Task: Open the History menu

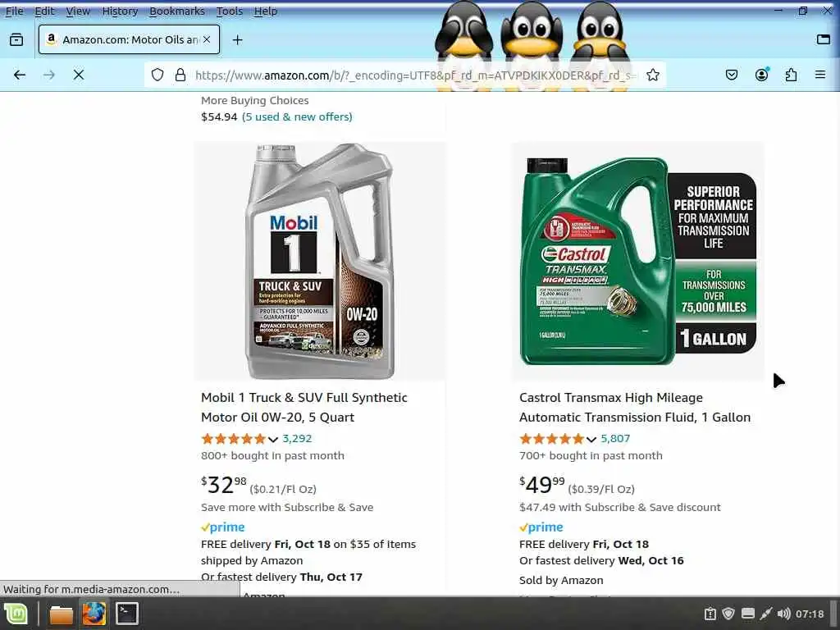Action: pyautogui.click(x=120, y=11)
